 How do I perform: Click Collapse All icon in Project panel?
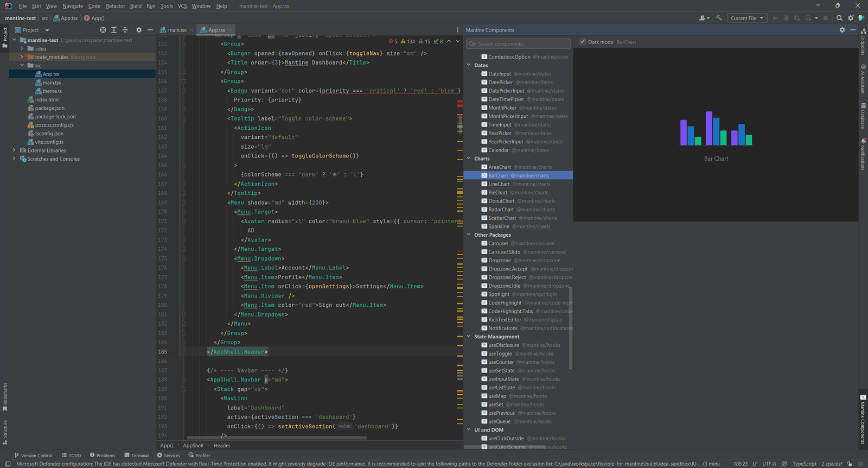125,30
